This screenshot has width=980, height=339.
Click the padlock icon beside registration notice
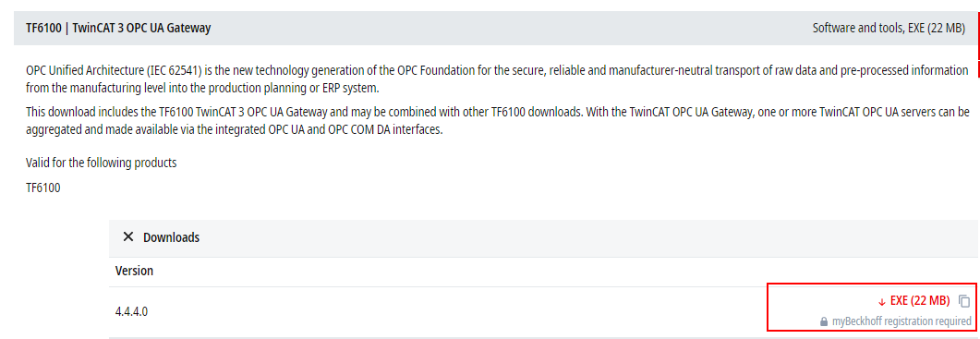(x=824, y=322)
